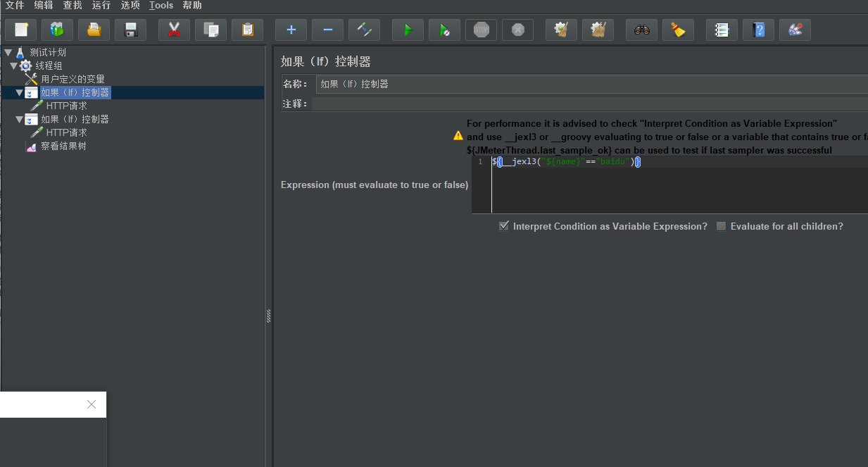Select HTTP请求 under the highlighted If controller
The height and width of the screenshot is (467, 868).
pos(67,106)
